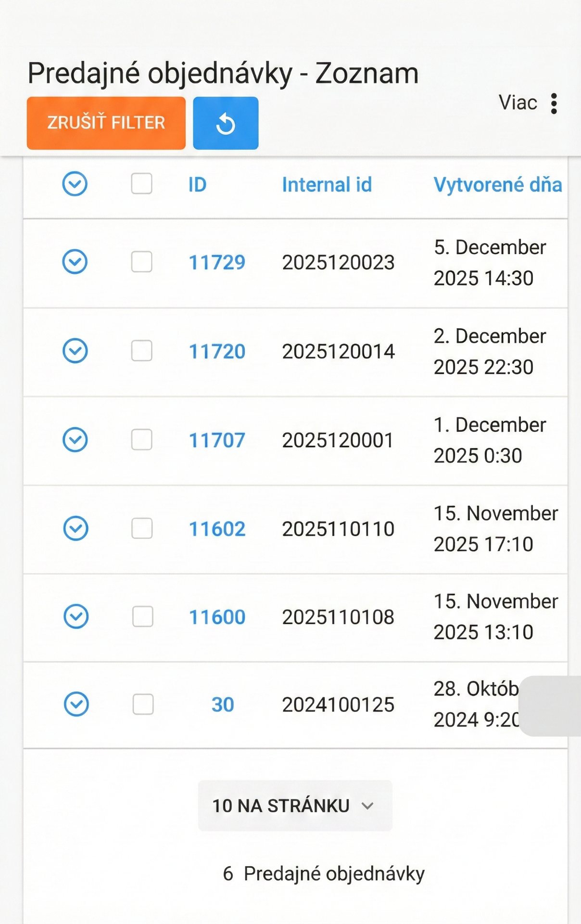Select the checkbox for order 11600
Viewport: 581px width, 924px height.
pos(143,617)
